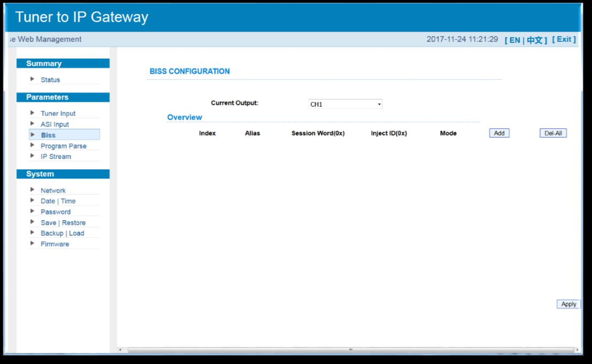Viewport: 592px width, 364px height.
Task: Select the Biss menu entry
Action: (64, 135)
